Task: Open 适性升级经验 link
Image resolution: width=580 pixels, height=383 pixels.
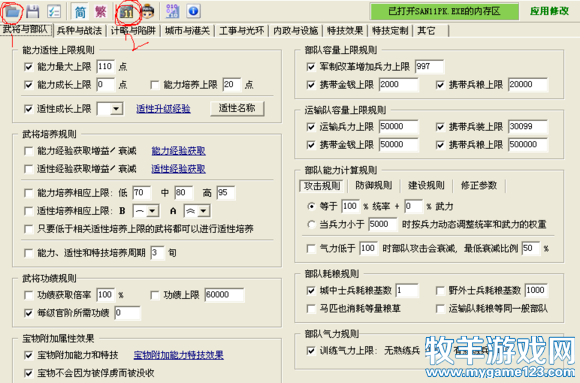Action: pyautogui.click(x=163, y=109)
